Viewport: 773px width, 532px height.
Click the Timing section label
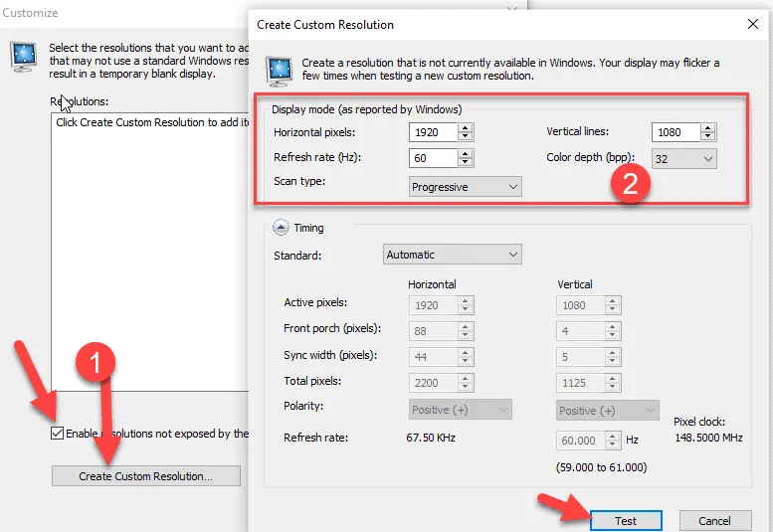pyautogui.click(x=309, y=228)
